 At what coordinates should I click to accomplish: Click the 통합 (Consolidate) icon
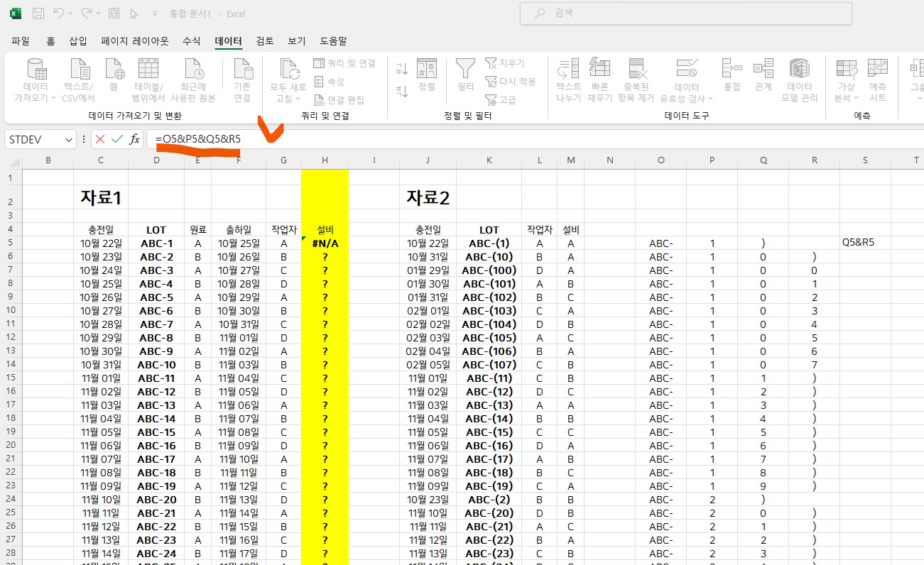point(732,69)
